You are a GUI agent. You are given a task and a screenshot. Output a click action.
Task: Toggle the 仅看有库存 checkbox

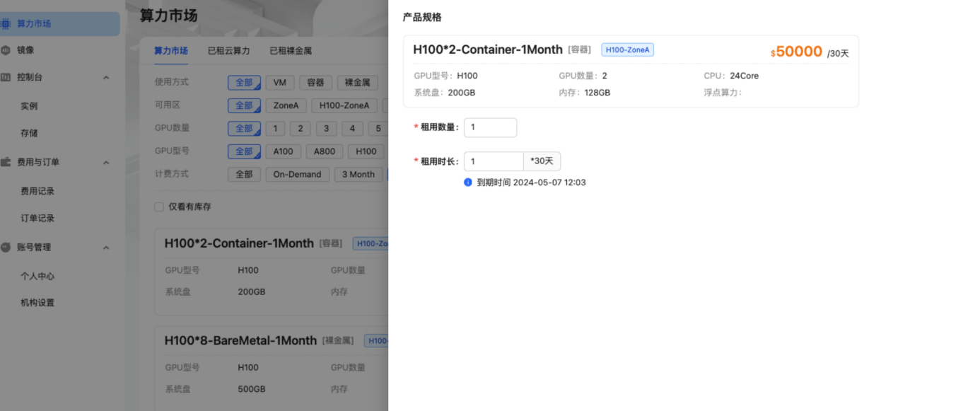[x=159, y=207]
